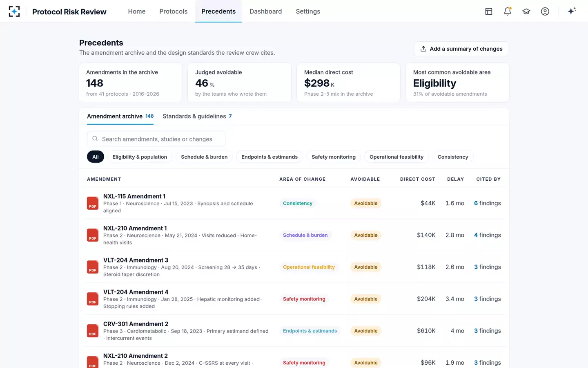The image size is (588, 368).
Task: Filter by Schedule & burden chip
Action: pyautogui.click(x=204, y=157)
